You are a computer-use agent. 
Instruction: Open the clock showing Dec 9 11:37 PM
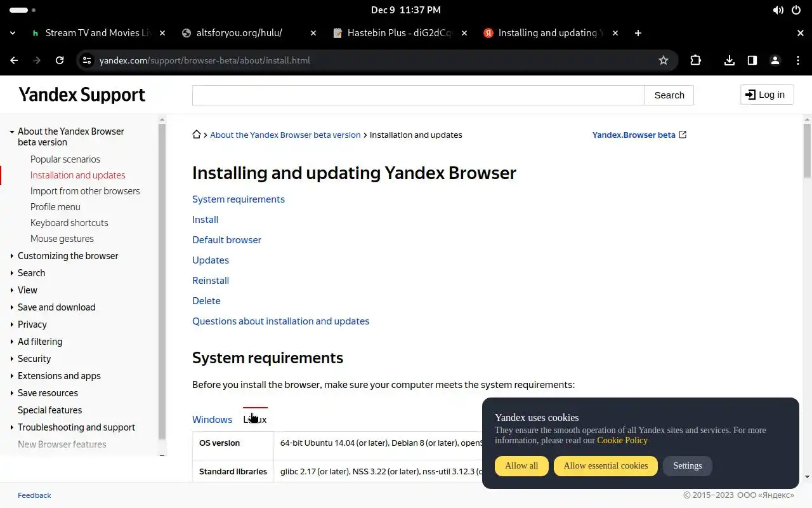[406, 10]
